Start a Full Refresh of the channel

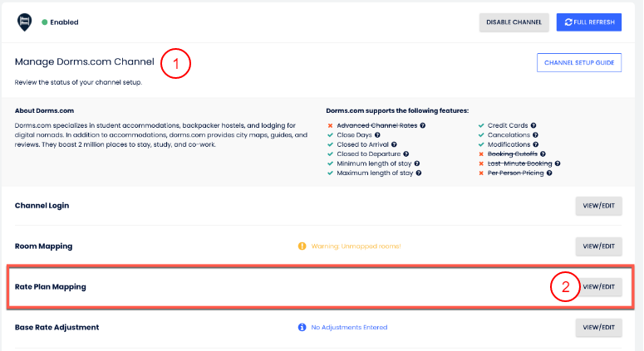587,22
